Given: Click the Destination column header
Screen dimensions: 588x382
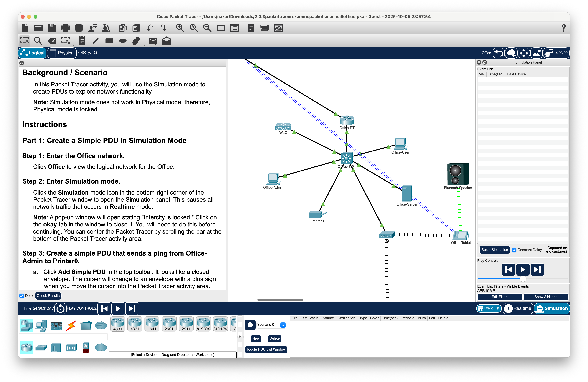Looking at the screenshot, I should (346, 318).
